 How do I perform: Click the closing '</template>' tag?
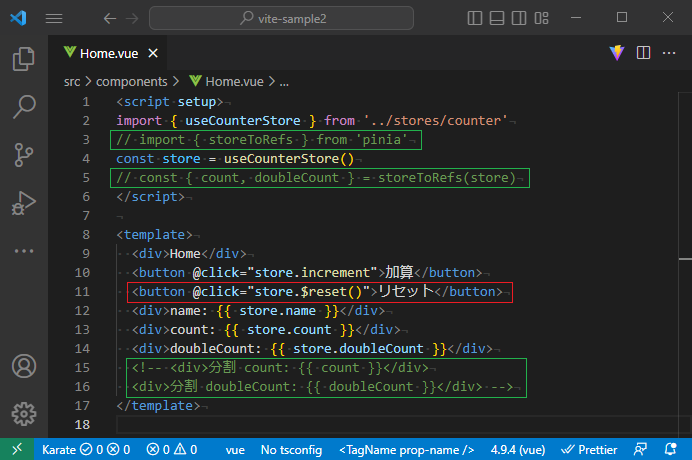click(158, 406)
